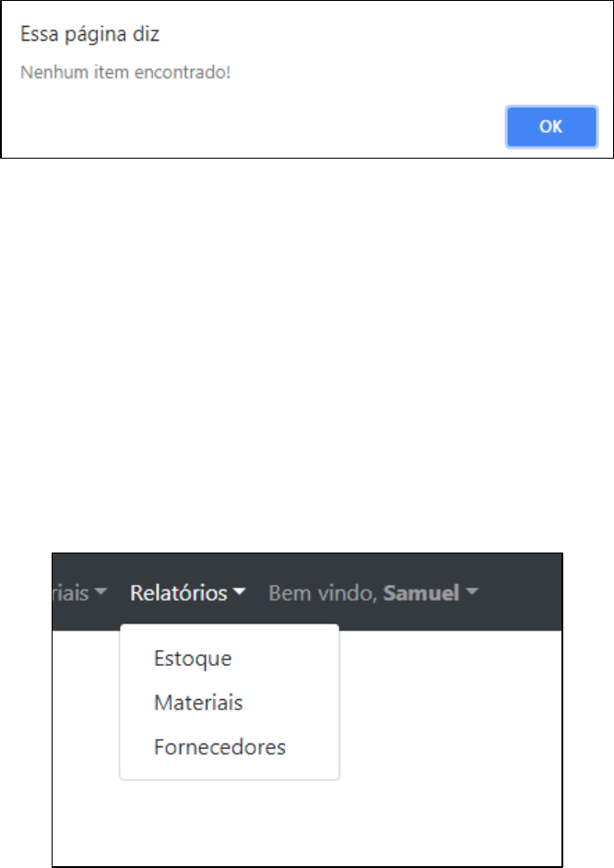Open the Fornecedores report option
Screen dimensions: 614x868
(x=219, y=747)
